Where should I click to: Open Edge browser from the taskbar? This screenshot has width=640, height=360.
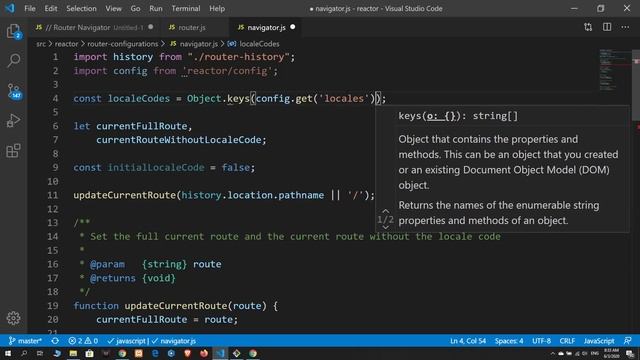point(155,353)
